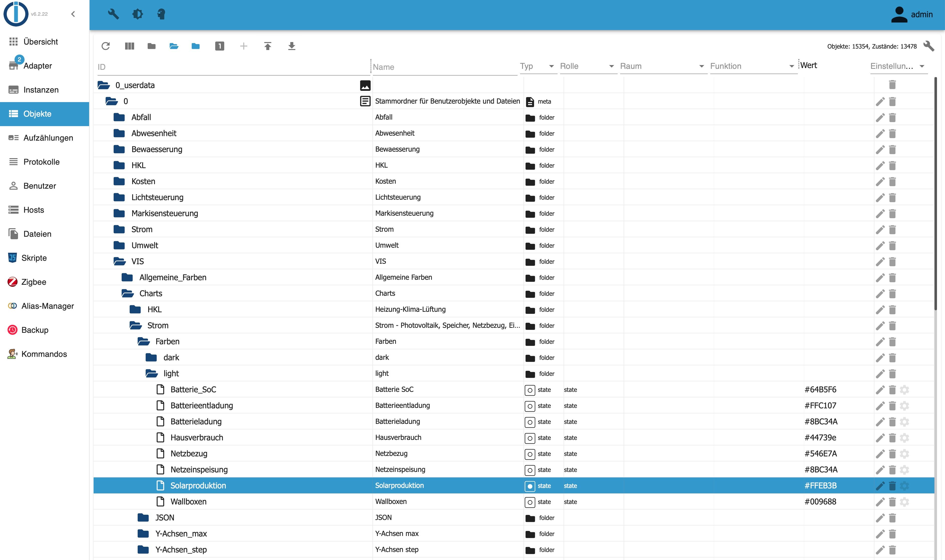Open the Adapter menu
945x560 pixels.
(x=45, y=66)
